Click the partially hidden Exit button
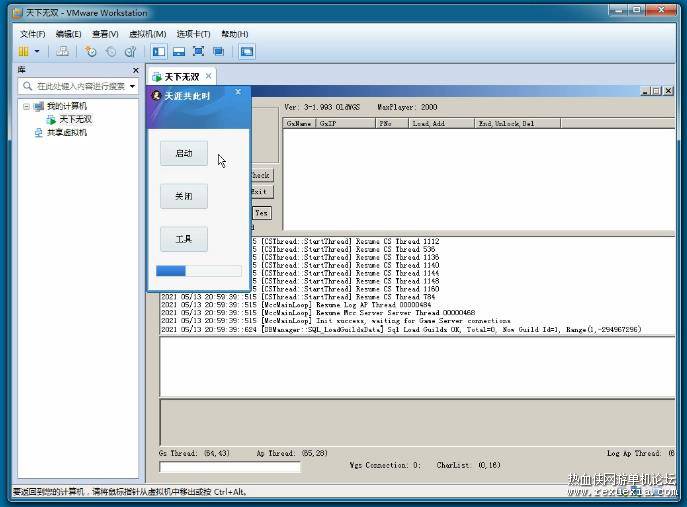 pyautogui.click(x=262, y=192)
